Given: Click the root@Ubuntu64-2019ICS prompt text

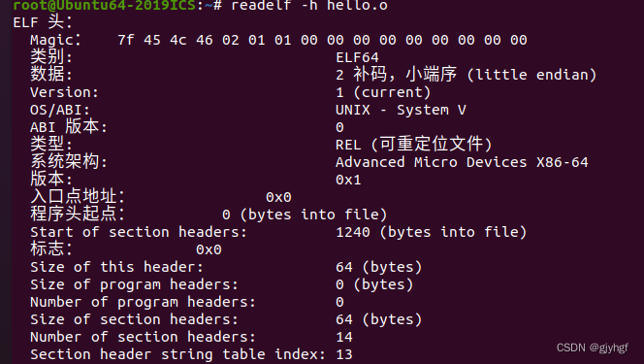Looking at the screenshot, I should [105, 5].
